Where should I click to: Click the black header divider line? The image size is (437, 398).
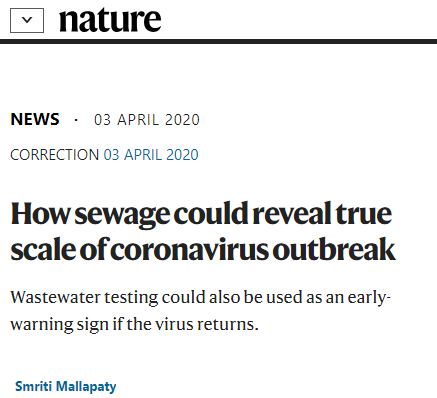click(x=218, y=41)
